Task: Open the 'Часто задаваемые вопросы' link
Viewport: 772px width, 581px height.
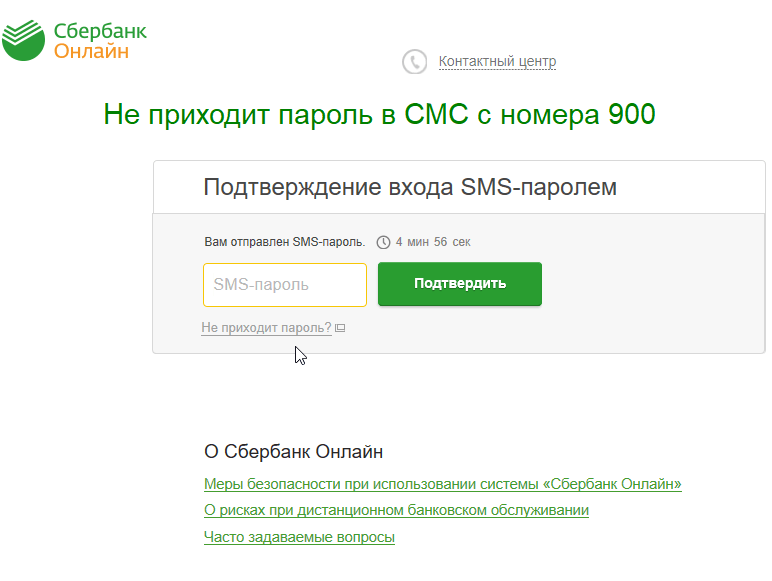Action: 299,537
